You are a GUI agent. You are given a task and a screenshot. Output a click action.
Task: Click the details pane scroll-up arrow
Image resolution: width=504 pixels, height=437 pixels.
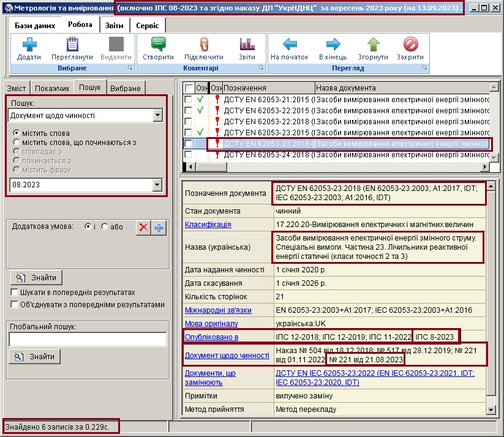click(491, 186)
